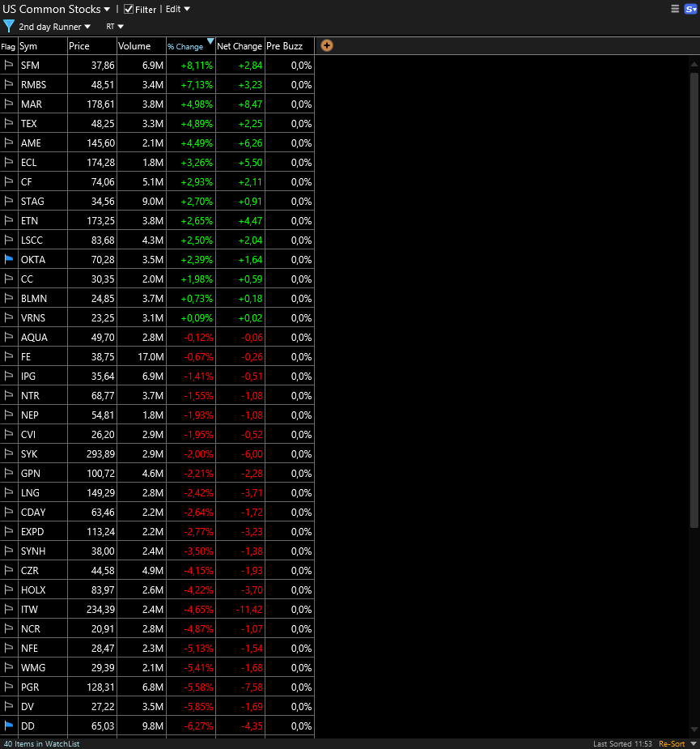Image resolution: width=700 pixels, height=749 pixels.
Task: Open the Edit dropdown menu
Action: (x=177, y=9)
